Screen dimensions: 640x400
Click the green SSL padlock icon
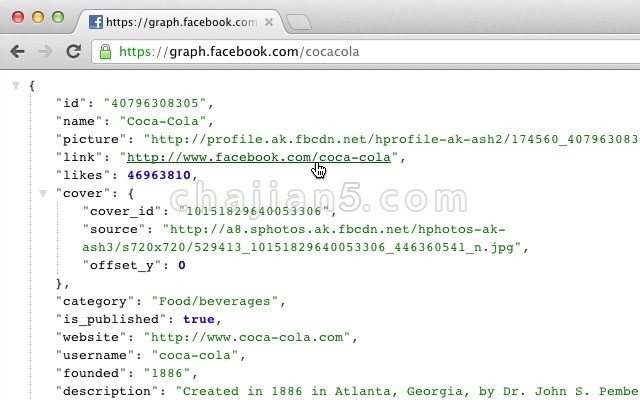click(105, 52)
